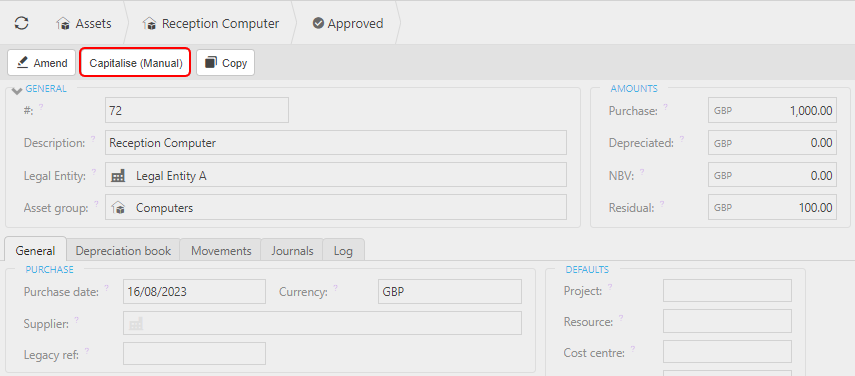The height and width of the screenshot is (376, 855).
Task: Click the help mark next to Asset group
Action: click(96, 204)
